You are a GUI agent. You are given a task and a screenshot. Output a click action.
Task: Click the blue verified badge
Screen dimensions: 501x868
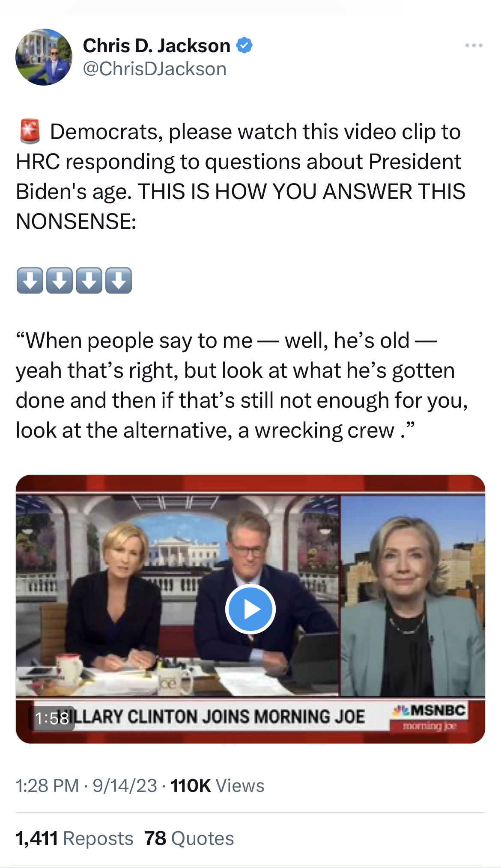[244, 45]
